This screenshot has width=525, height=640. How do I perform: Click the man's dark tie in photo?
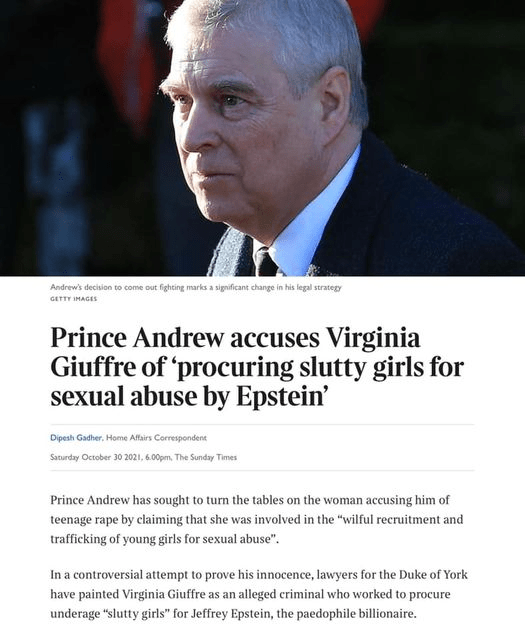coord(265,262)
